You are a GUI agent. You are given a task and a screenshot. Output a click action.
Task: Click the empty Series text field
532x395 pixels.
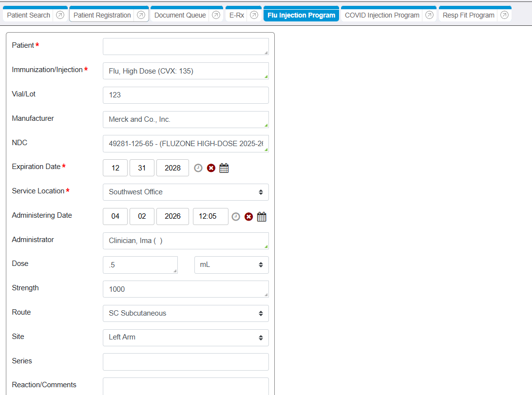point(186,362)
